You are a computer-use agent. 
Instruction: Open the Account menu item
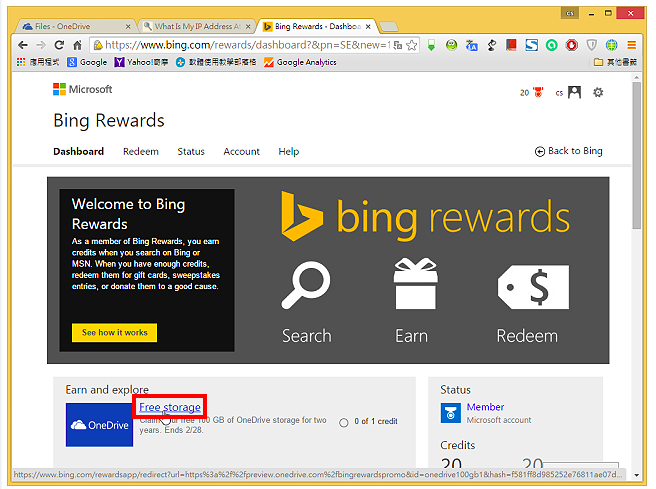point(241,151)
